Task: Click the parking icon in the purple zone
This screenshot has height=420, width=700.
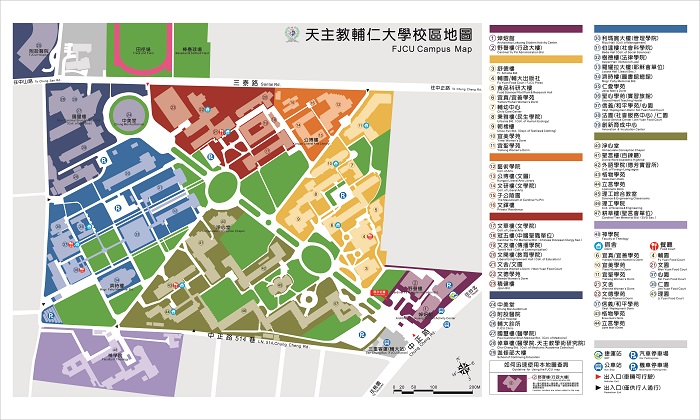Action: [x=449, y=285]
